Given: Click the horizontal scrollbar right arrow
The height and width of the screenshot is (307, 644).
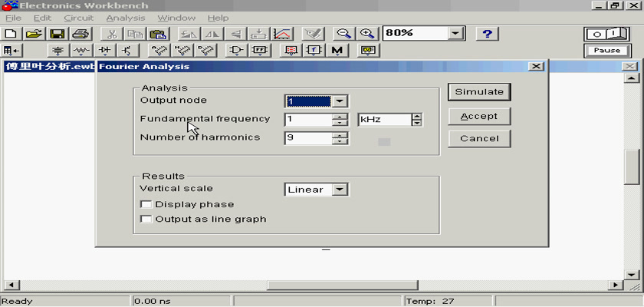Looking at the screenshot, I should click(615, 285).
